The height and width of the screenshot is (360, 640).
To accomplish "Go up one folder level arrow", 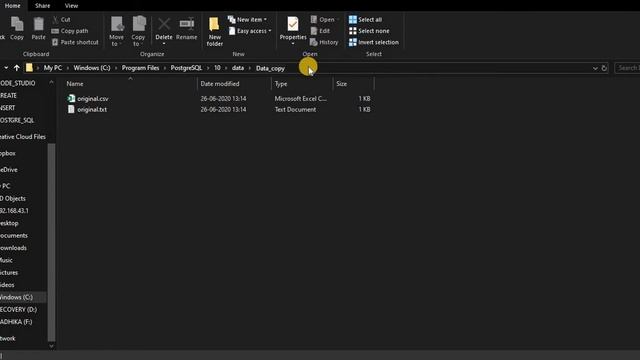I will click(x=16, y=68).
